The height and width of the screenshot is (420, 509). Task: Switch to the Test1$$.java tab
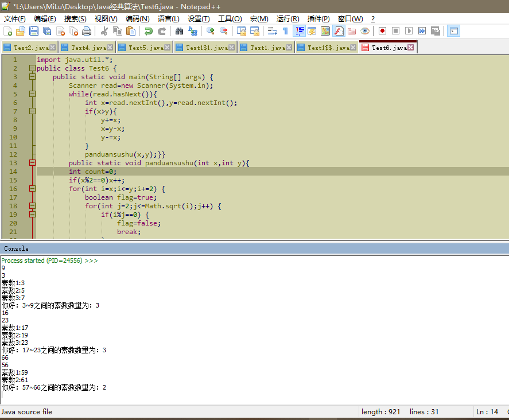click(327, 48)
